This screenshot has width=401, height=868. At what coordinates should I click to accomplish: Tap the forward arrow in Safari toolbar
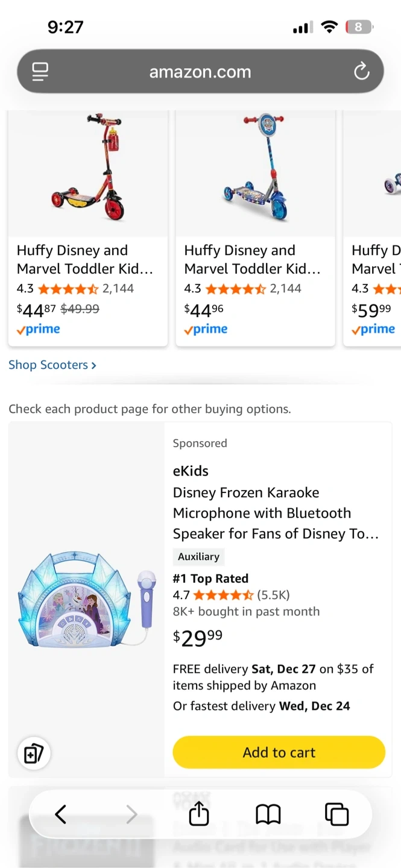click(x=131, y=814)
